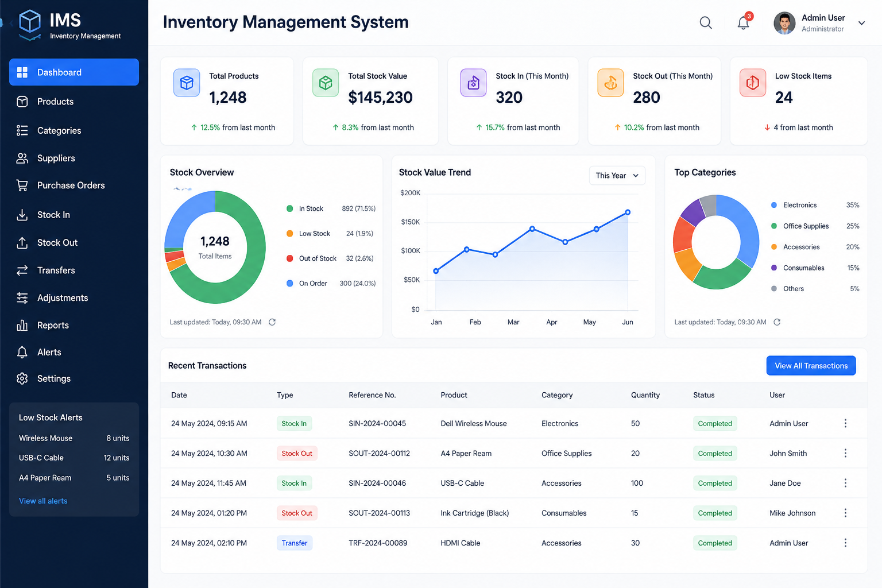
Task: Open row menu for SOUT-2024-00113
Action: click(845, 513)
